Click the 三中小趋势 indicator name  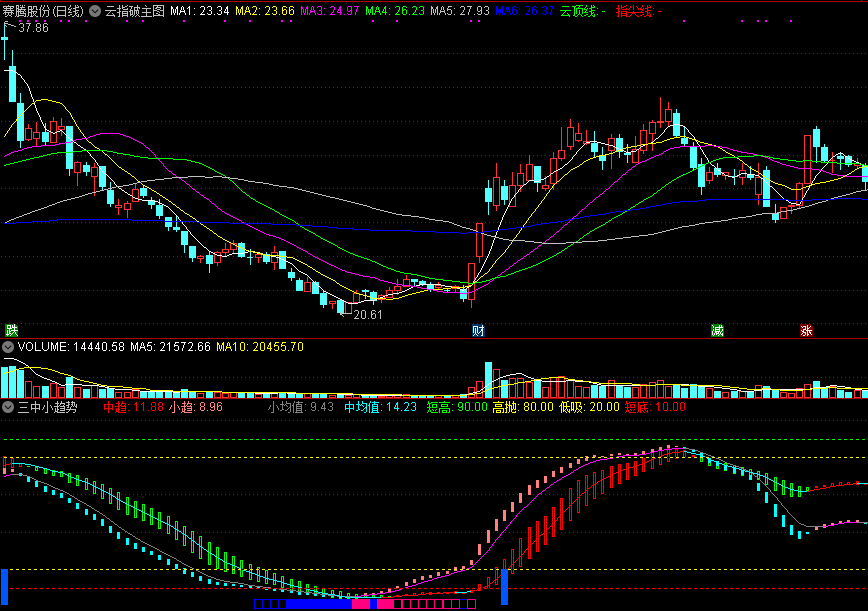(x=48, y=407)
